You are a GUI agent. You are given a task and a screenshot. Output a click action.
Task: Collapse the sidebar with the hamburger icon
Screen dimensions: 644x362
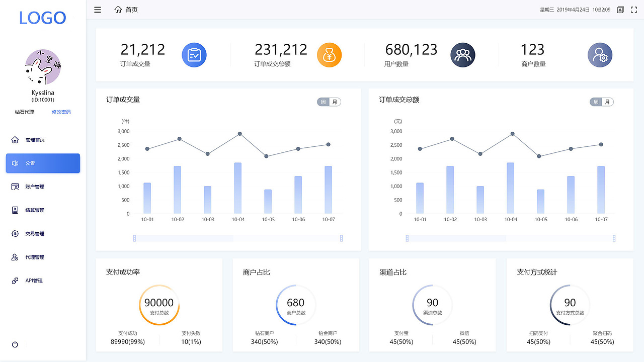click(x=98, y=10)
